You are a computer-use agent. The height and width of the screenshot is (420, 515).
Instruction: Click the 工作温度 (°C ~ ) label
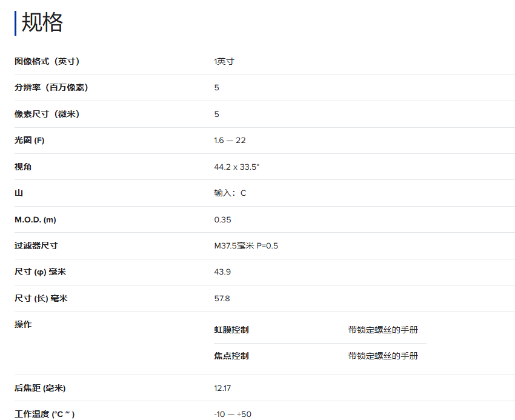pos(45,414)
